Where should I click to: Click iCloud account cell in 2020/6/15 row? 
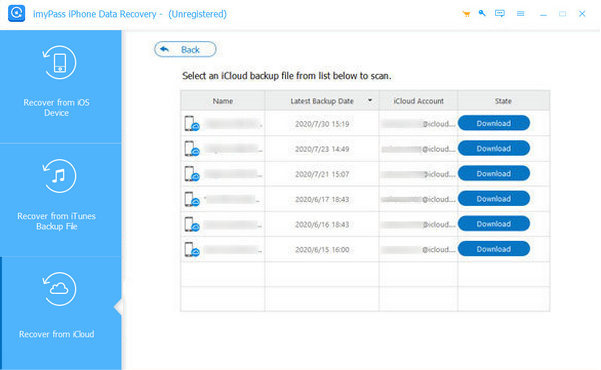pos(419,250)
